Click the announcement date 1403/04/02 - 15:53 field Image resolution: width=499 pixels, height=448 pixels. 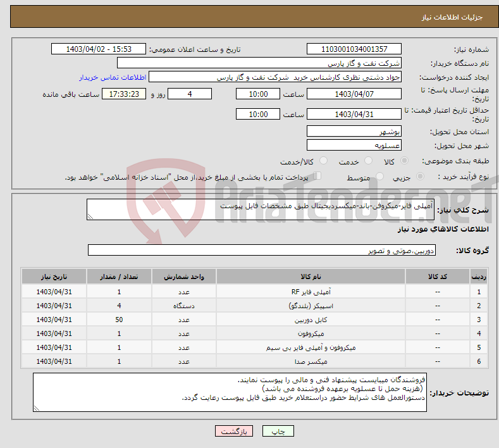pyautogui.click(x=98, y=49)
